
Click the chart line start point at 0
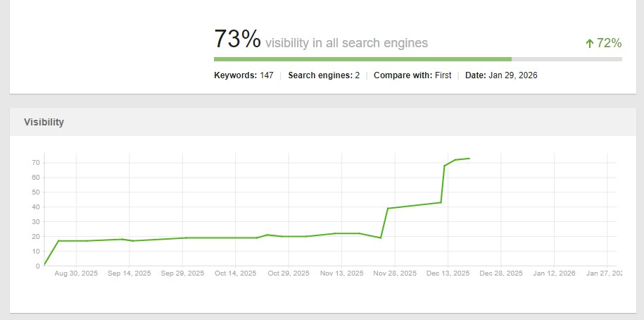pyautogui.click(x=44, y=265)
